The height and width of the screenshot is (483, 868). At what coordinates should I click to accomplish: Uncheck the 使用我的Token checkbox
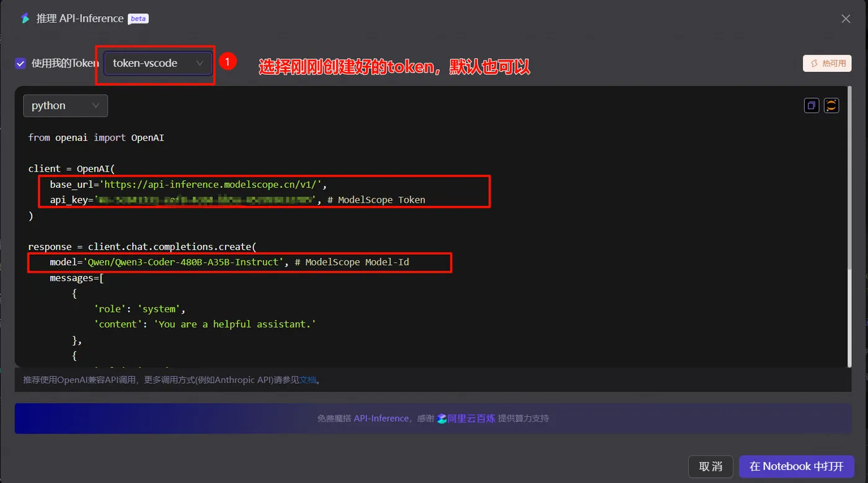pyautogui.click(x=20, y=63)
